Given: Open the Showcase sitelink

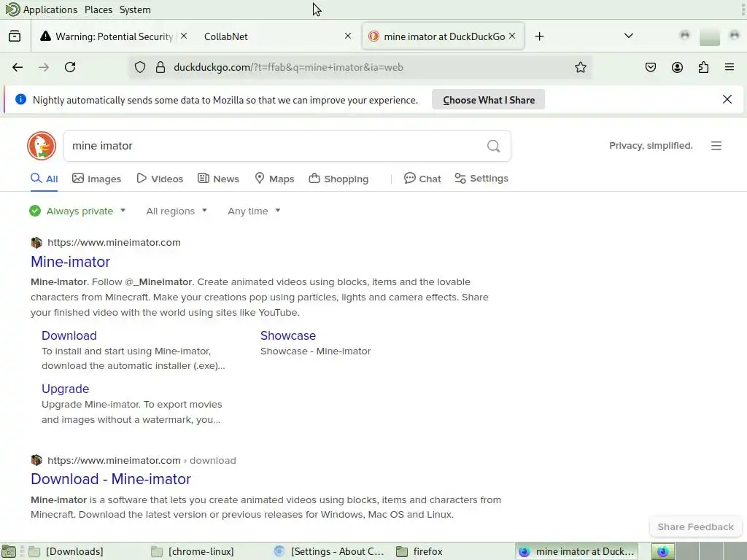Looking at the screenshot, I should pyautogui.click(x=287, y=335).
